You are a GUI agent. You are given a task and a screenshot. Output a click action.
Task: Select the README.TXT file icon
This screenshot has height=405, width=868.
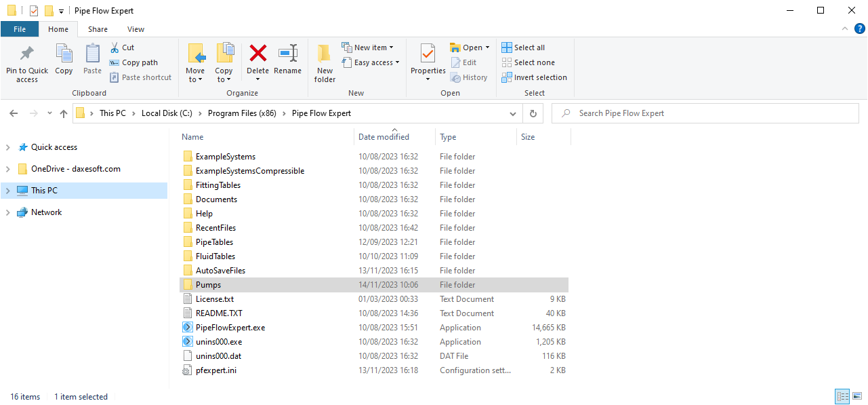pyautogui.click(x=188, y=313)
